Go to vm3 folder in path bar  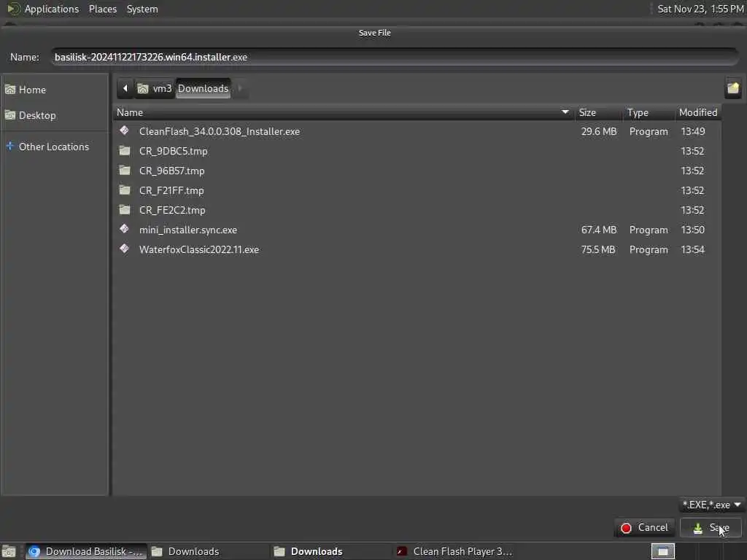point(155,88)
